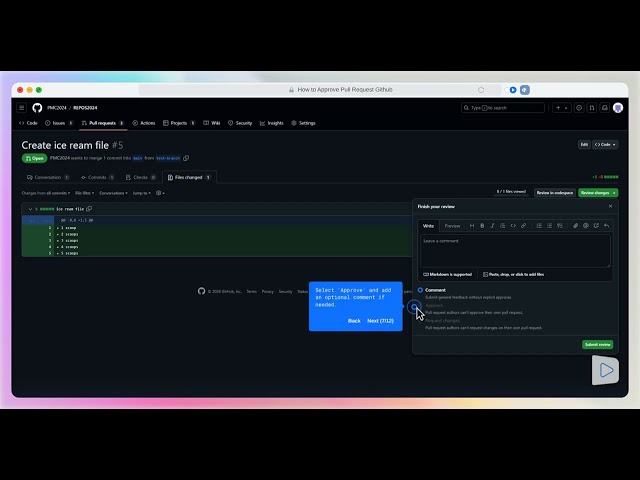Click the blue play extension icon
The image size is (640, 480).
pyautogui.click(x=513, y=90)
